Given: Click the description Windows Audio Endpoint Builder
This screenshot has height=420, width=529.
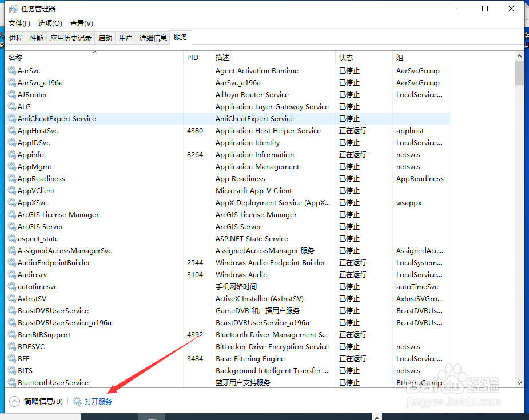Looking at the screenshot, I should tap(271, 263).
